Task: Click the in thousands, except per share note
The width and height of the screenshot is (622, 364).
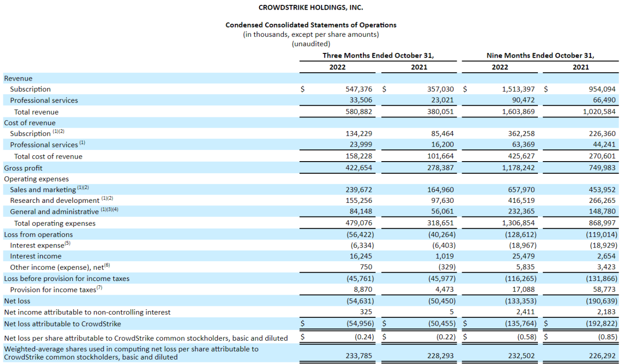Action: 311,34
